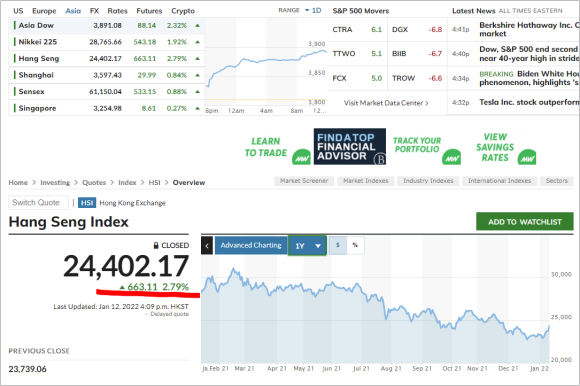Open FCX in S&P 500 Movers

coord(357,78)
